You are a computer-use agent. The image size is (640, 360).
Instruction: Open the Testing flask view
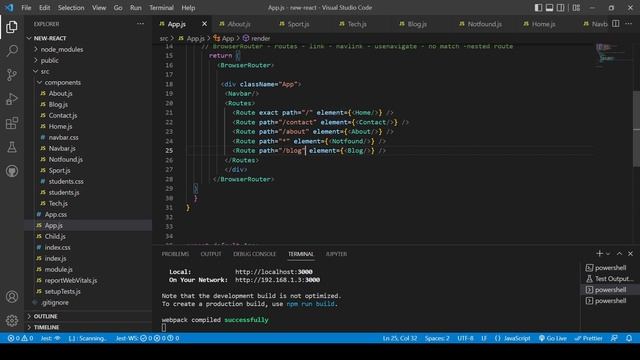pos(12,147)
